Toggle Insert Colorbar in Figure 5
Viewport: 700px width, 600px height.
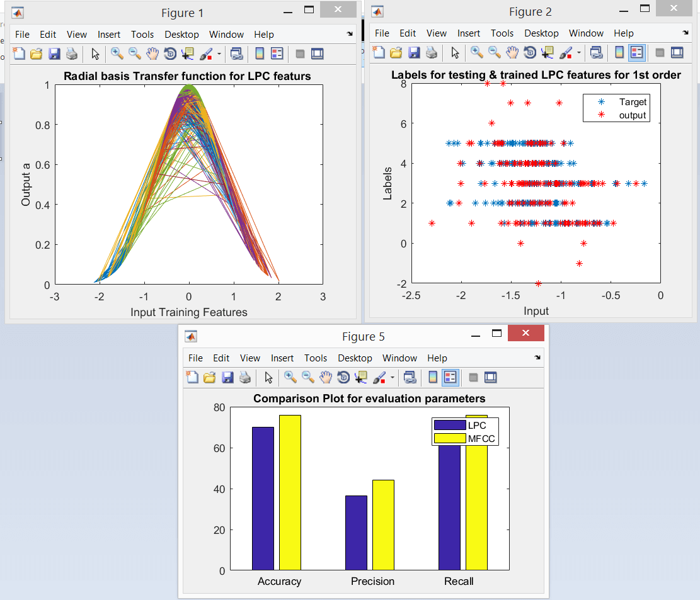point(432,377)
